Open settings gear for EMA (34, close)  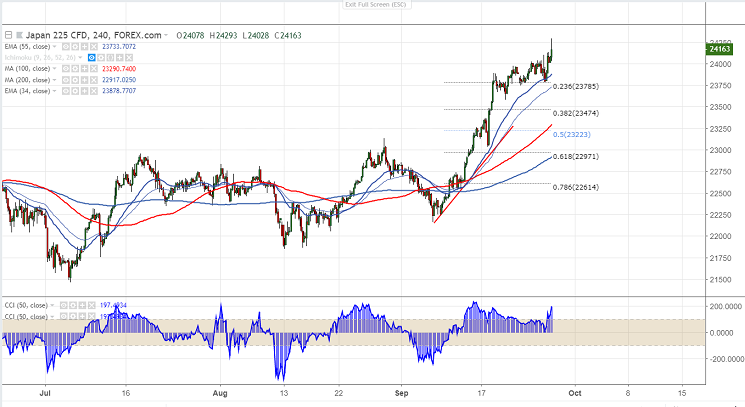click(75, 91)
